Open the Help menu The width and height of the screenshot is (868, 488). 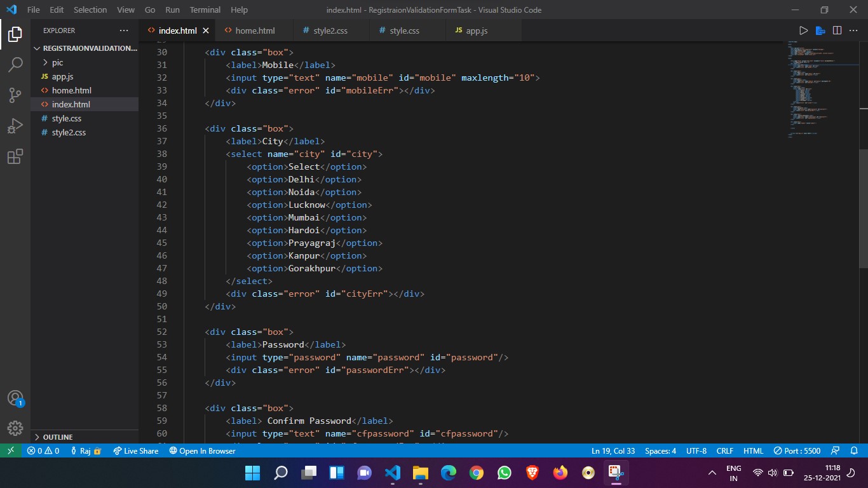(x=240, y=10)
